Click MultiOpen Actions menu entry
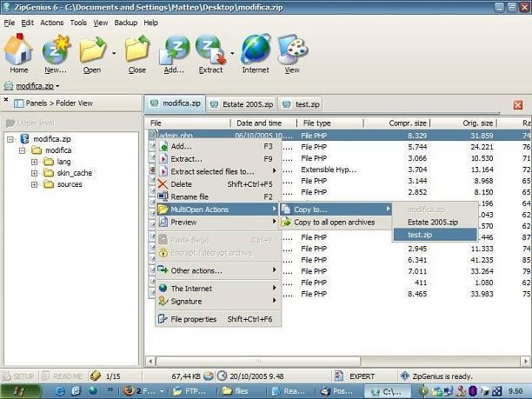 point(218,209)
